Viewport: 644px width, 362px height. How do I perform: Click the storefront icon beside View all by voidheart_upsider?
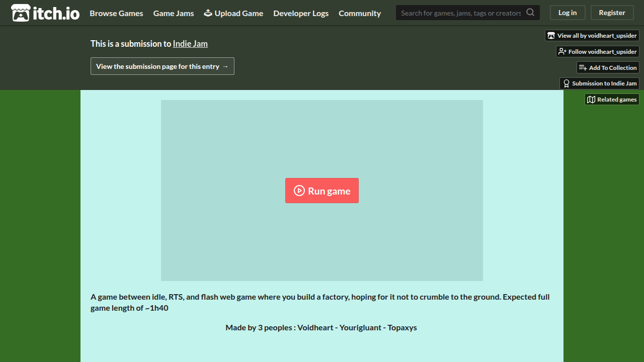[x=551, y=36]
